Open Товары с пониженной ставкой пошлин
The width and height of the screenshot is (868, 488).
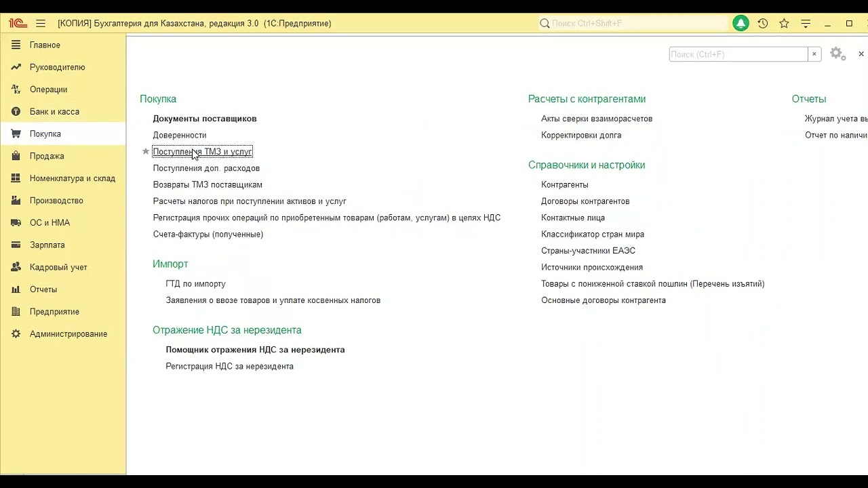pos(653,284)
